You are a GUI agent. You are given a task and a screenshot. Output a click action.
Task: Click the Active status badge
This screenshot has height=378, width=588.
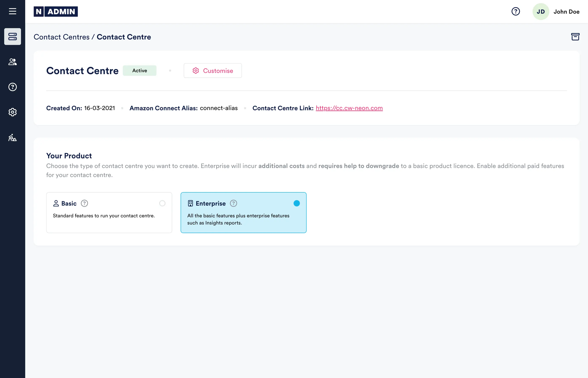(x=139, y=71)
